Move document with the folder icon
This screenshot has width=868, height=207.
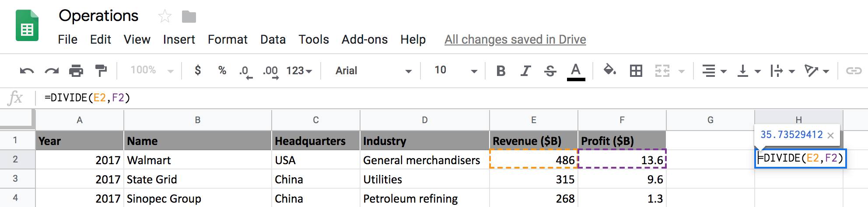point(189,17)
